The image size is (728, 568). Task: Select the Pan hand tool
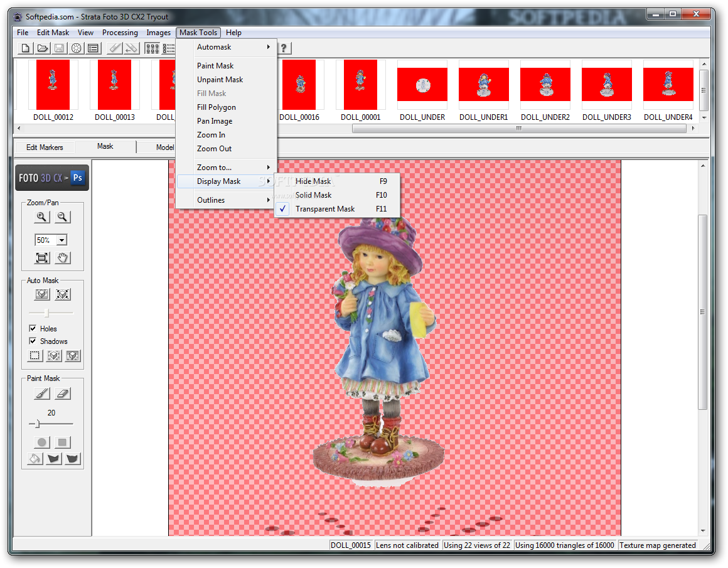[x=62, y=258]
